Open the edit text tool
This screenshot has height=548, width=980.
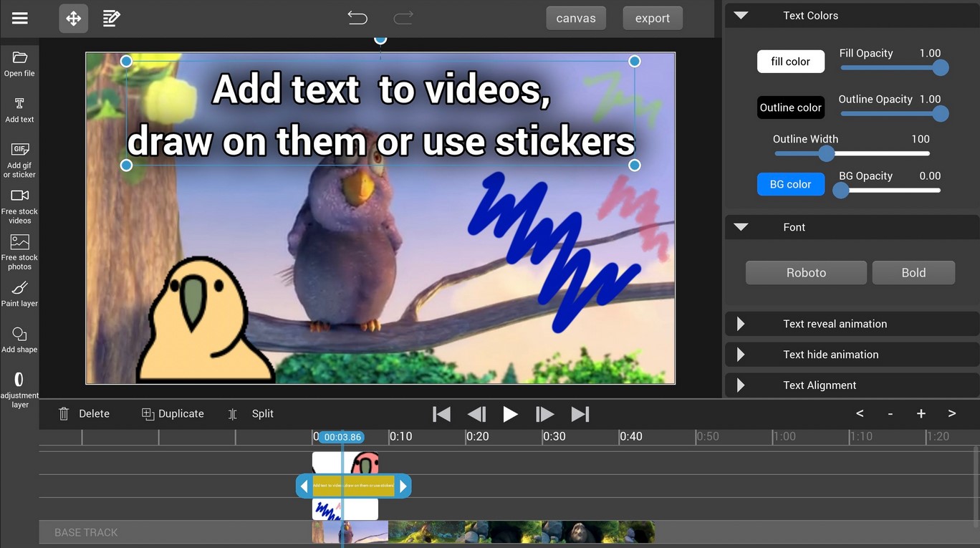(111, 19)
